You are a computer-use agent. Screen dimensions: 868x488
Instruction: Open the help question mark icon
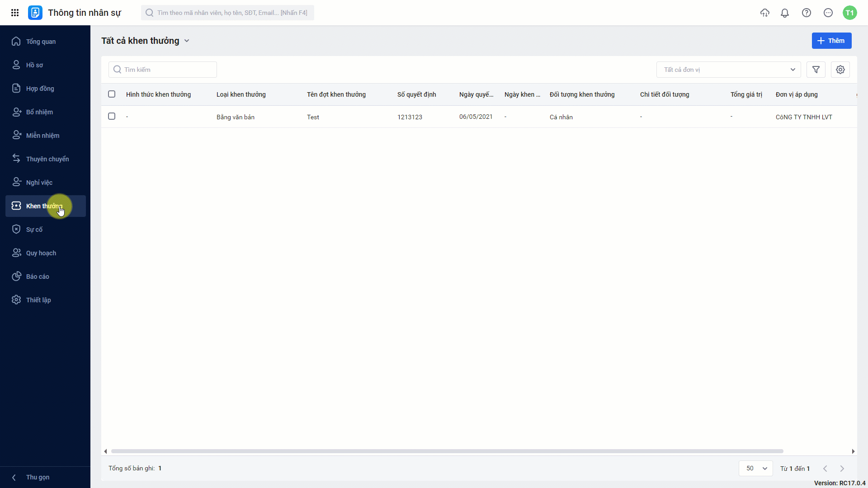pos(807,13)
